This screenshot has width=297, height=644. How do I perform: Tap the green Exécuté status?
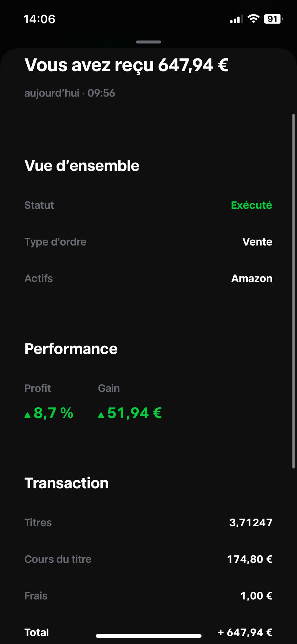251,205
